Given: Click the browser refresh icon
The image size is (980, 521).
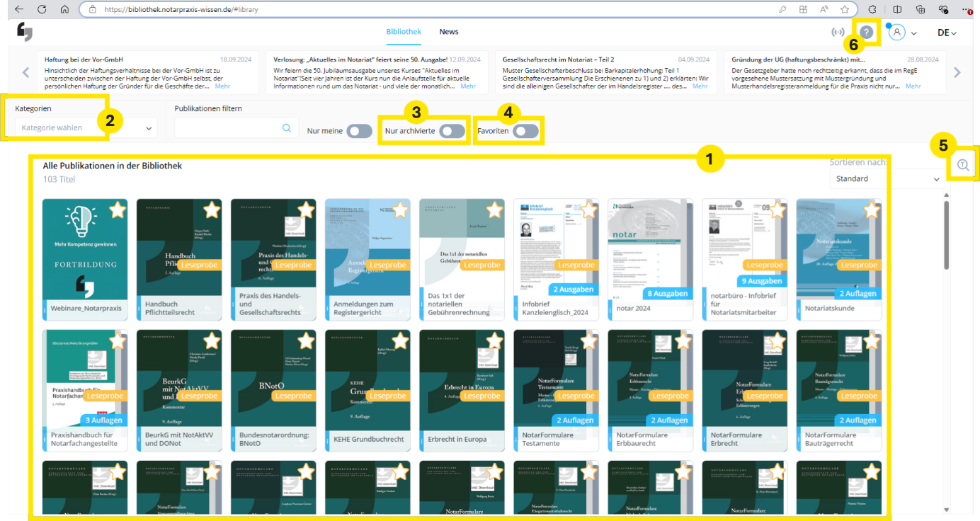Looking at the screenshot, I should 42,9.
